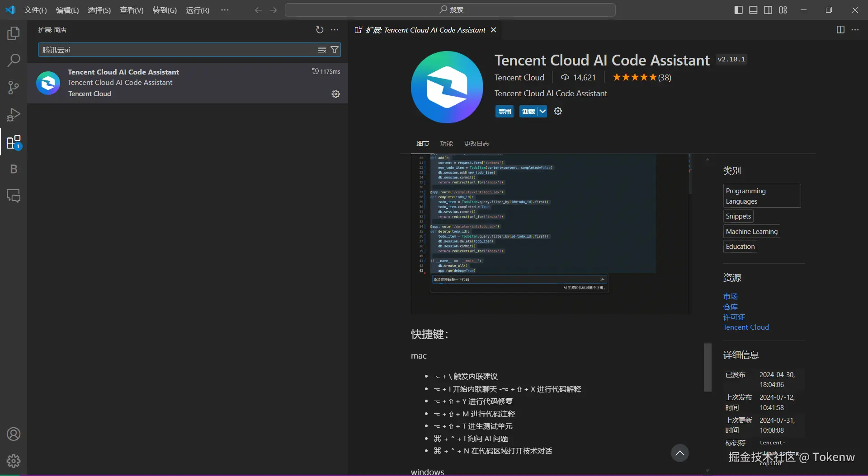Click the star rating with 38 reviews
Viewport: 868px width, 476px height.
pyautogui.click(x=642, y=78)
